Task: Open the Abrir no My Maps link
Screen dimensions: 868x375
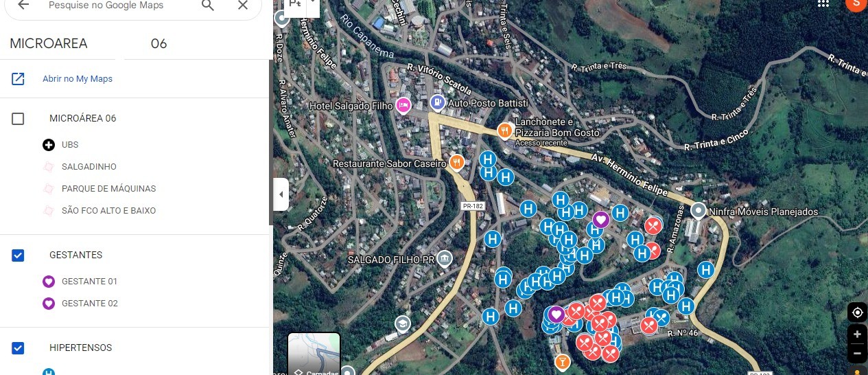Action: (78, 79)
